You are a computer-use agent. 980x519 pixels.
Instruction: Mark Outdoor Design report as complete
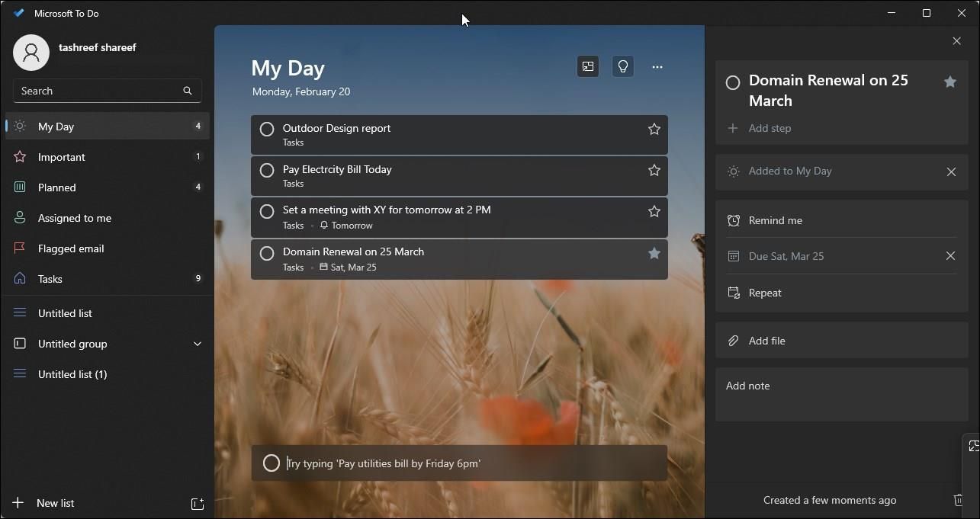point(267,130)
